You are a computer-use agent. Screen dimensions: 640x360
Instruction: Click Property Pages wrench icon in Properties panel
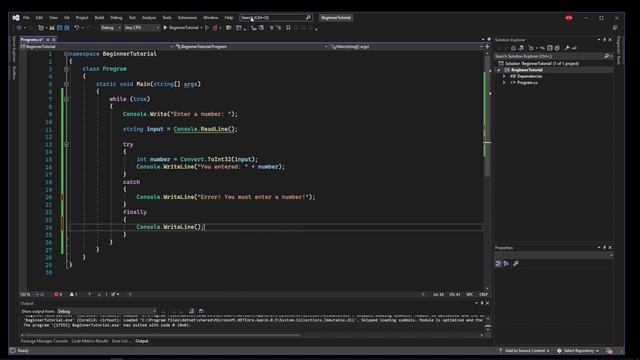click(516, 264)
